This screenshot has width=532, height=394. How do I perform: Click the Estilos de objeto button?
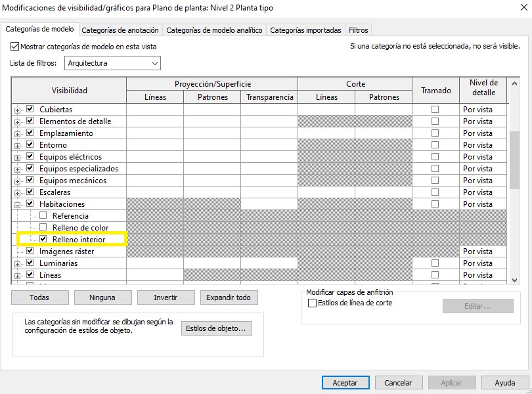tap(216, 328)
